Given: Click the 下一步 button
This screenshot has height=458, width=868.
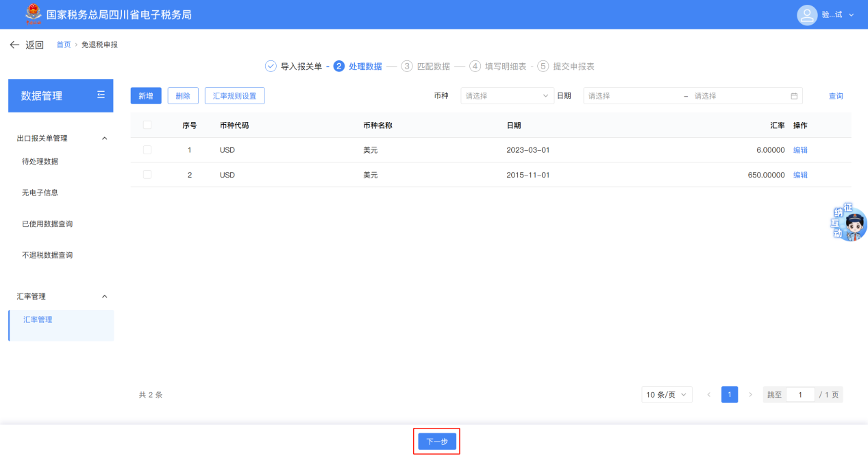Looking at the screenshot, I should coord(436,442).
